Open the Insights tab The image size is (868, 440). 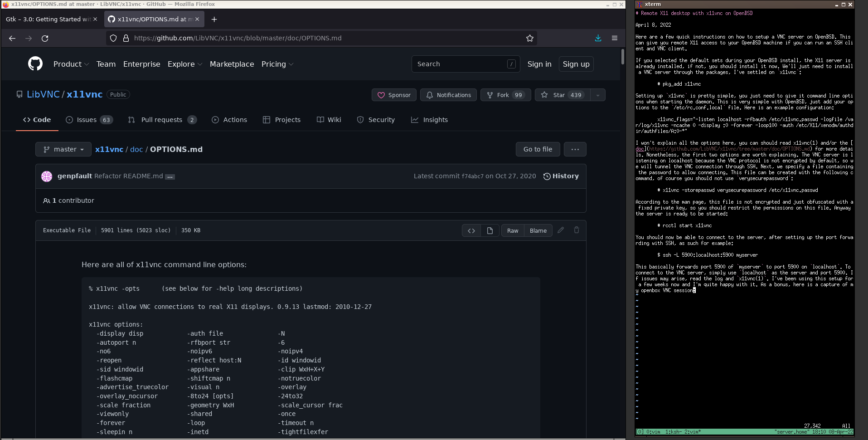(429, 120)
